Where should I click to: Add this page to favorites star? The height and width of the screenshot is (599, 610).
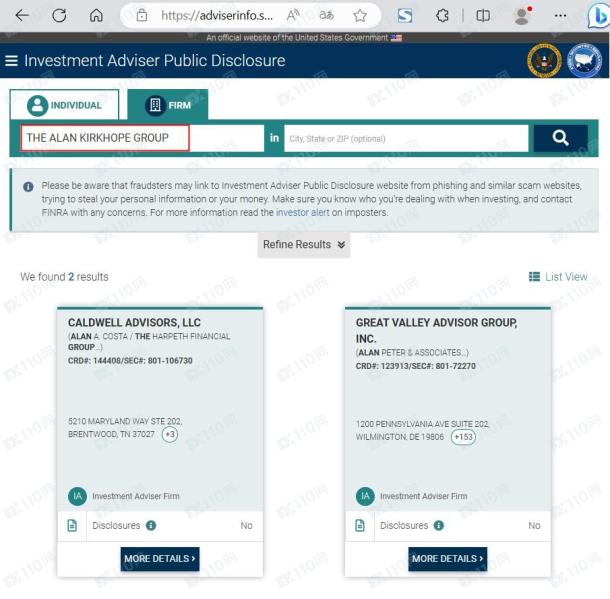point(360,16)
